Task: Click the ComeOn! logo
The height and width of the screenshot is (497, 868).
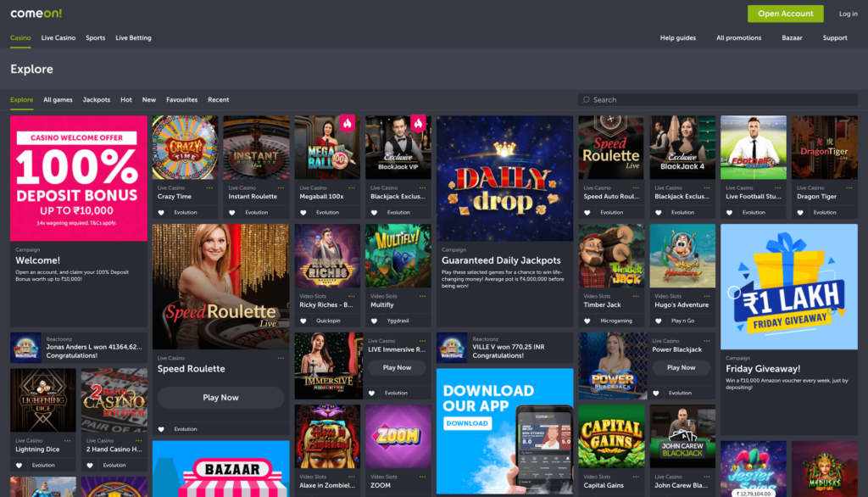Action: click(36, 14)
